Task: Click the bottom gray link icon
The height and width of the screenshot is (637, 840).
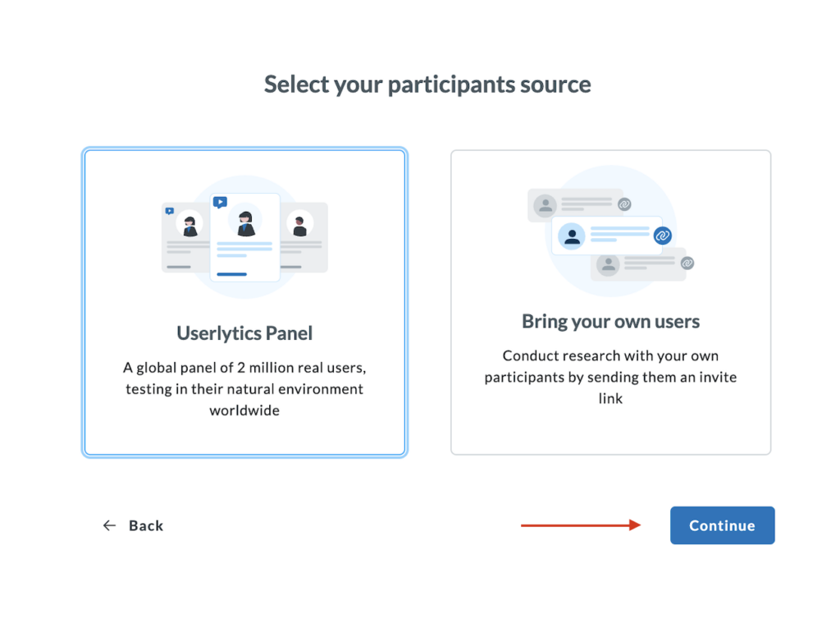Action: point(687,263)
